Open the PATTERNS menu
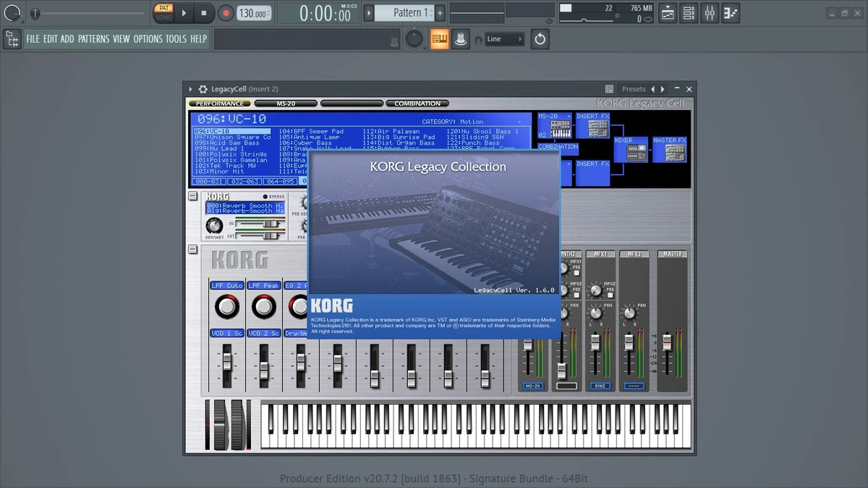 [94, 39]
